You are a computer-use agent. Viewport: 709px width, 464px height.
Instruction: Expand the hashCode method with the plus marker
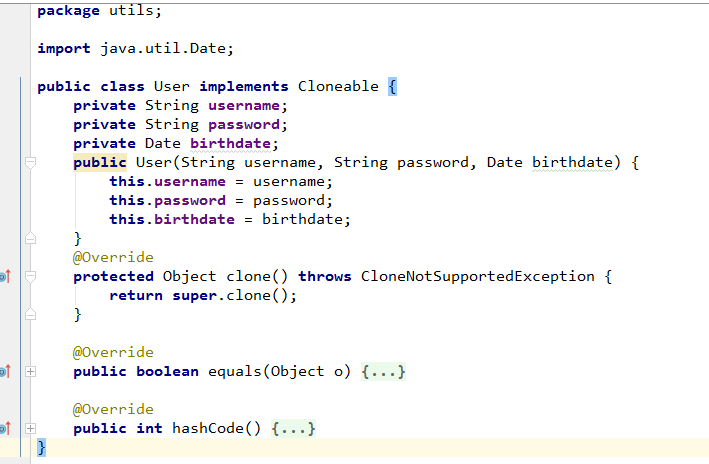pyautogui.click(x=30, y=428)
